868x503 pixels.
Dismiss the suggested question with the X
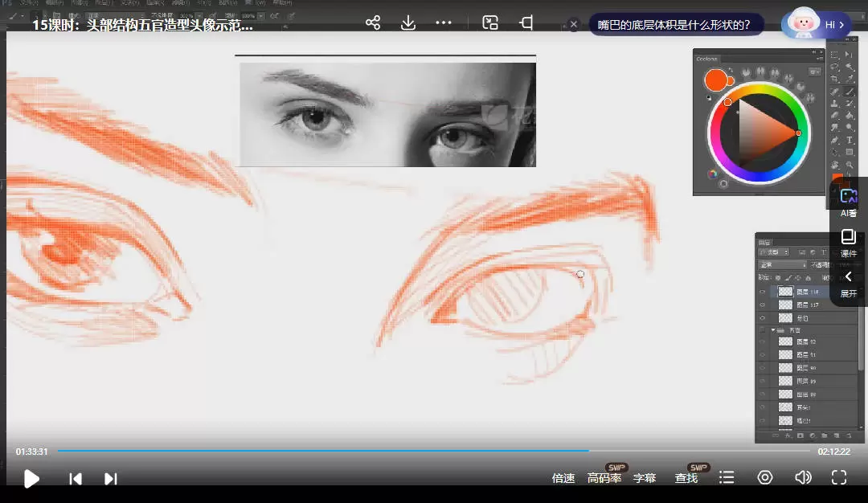(574, 24)
